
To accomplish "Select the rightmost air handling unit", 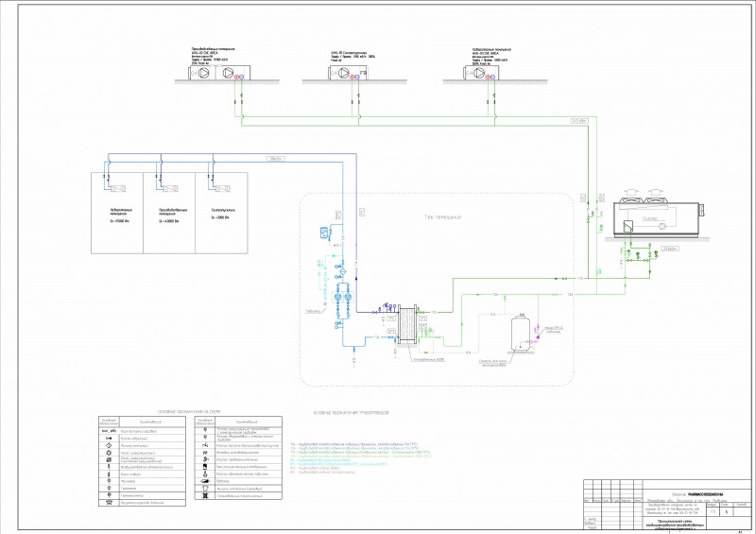I will click(x=481, y=74).
